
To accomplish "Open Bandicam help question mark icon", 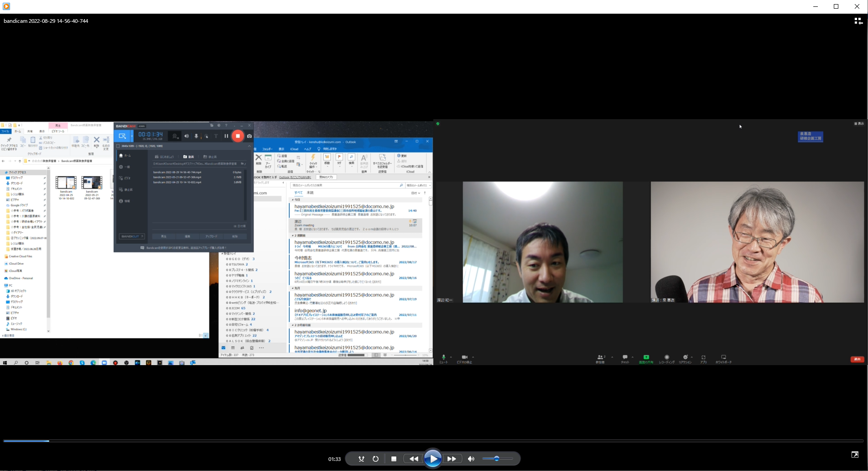I will 226,126.
